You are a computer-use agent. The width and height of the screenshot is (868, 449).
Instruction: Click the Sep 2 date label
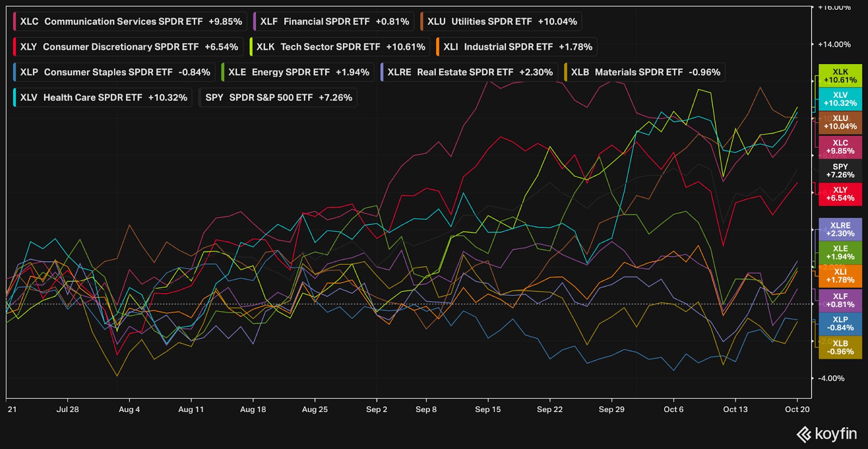click(376, 409)
